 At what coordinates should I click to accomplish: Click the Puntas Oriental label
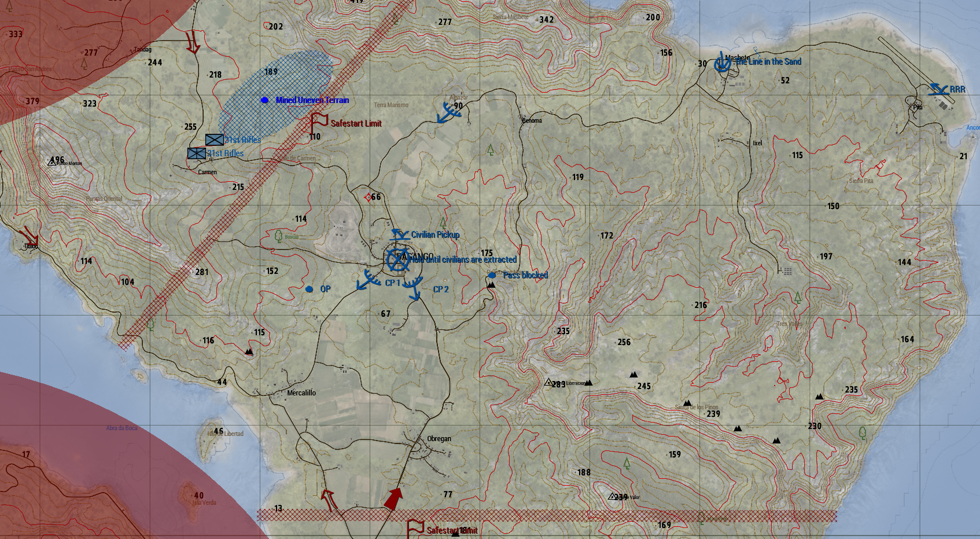pos(104,199)
